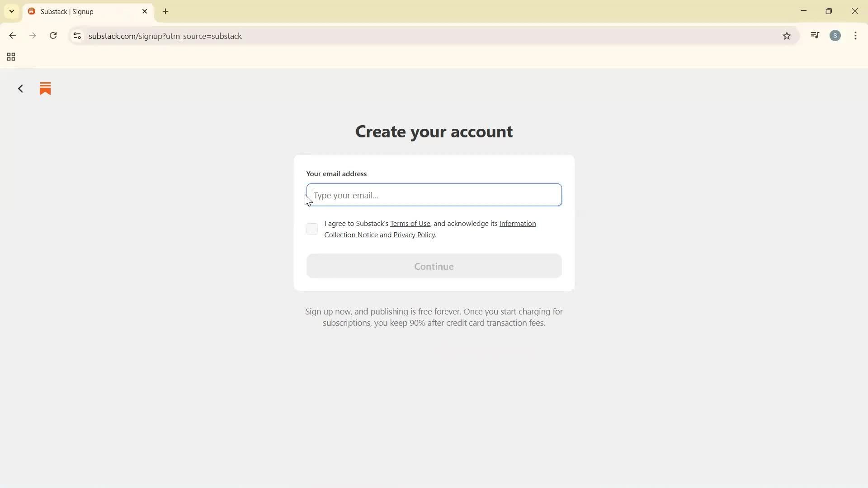Click the email address input field
Image resolution: width=868 pixels, height=488 pixels.
pos(433,195)
